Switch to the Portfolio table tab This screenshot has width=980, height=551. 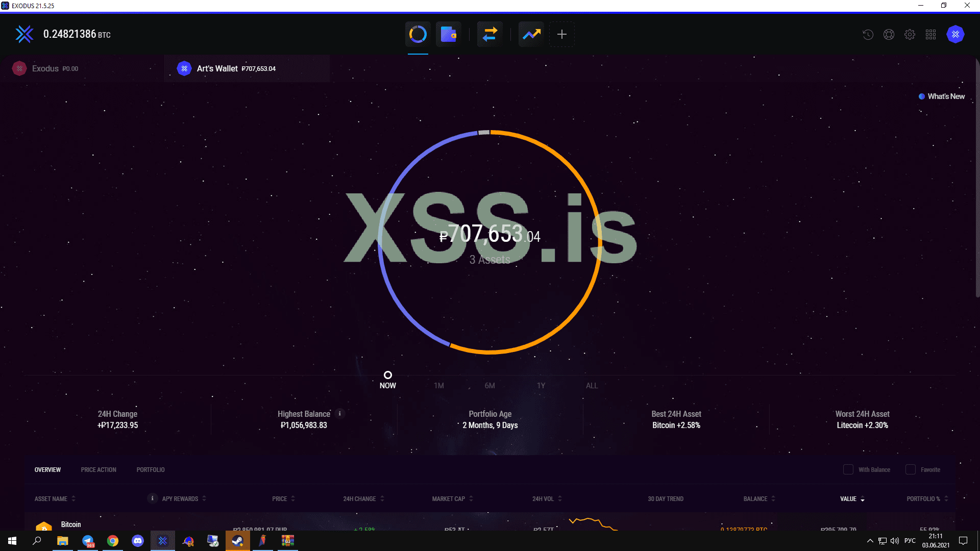pos(151,469)
